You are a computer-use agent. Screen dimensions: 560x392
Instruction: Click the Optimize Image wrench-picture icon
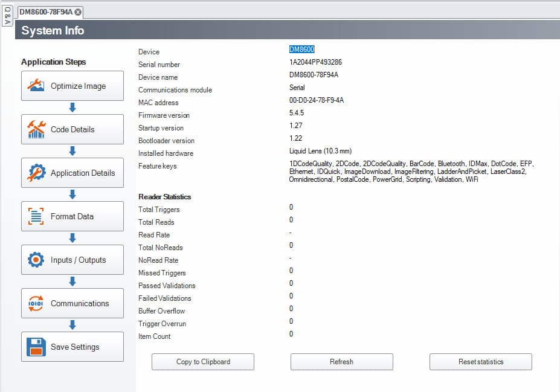pos(36,86)
